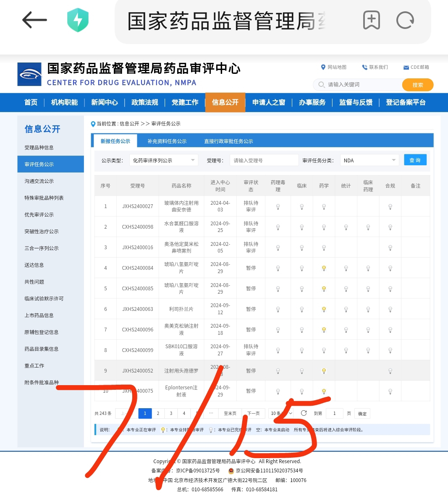Viewport: 448px width, 498px height.
Task: Click 合规 bulb for JXHS2400016 row
Action: click(390, 248)
